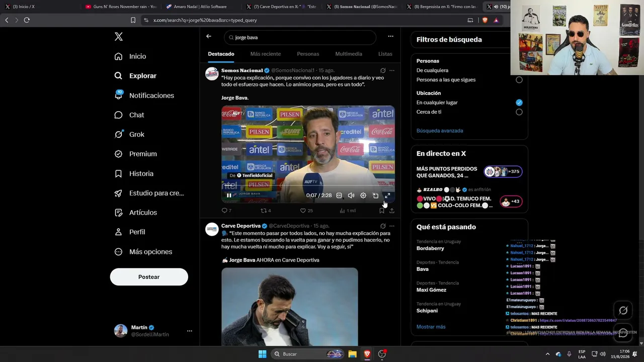Switch to the Multimedia tab
644x362 pixels.
[349, 54]
